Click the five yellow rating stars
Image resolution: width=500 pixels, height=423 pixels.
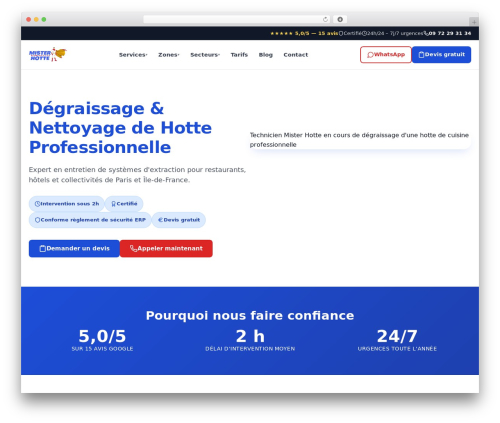coord(281,33)
